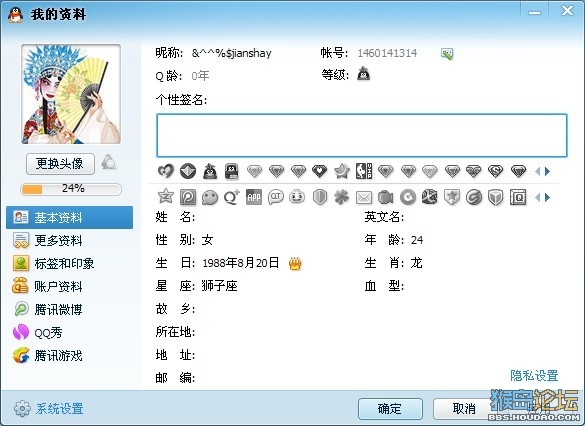Click the birthday value 1988年8月20日
The height and width of the screenshot is (426, 585).
point(241,263)
